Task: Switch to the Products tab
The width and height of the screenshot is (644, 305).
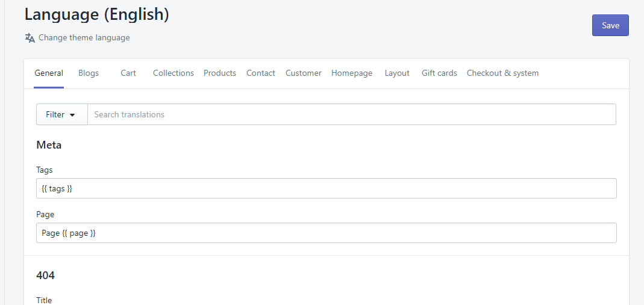Action: coord(220,73)
